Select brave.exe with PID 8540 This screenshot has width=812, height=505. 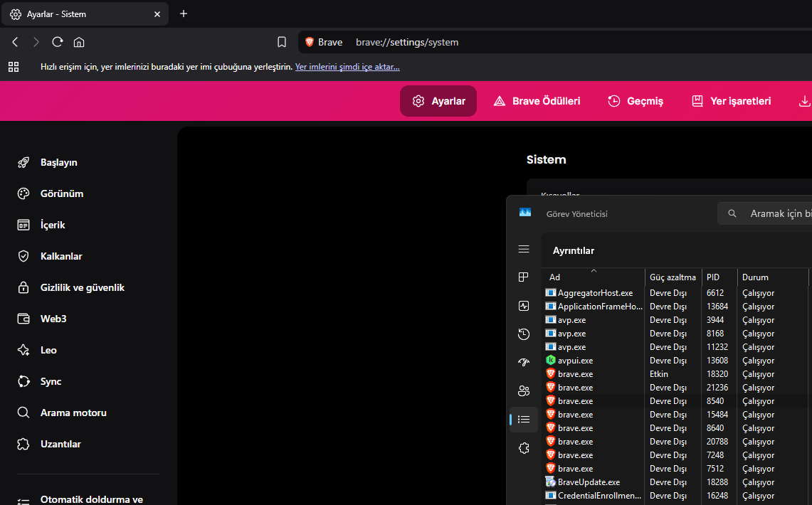[677, 400]
